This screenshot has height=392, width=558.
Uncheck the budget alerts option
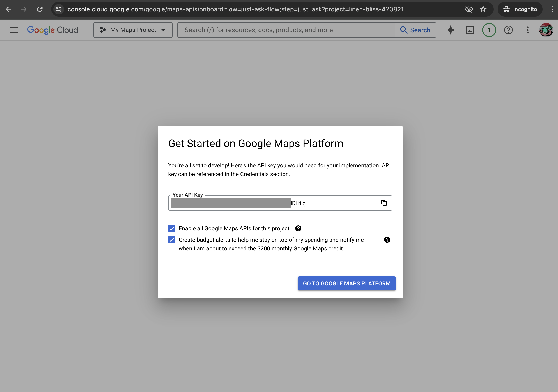171,240
